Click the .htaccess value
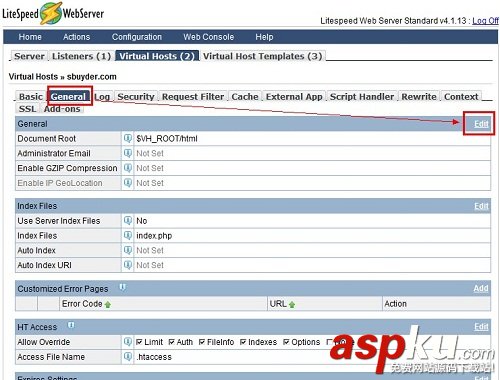 pyautogui.click(x=154, y=357)
